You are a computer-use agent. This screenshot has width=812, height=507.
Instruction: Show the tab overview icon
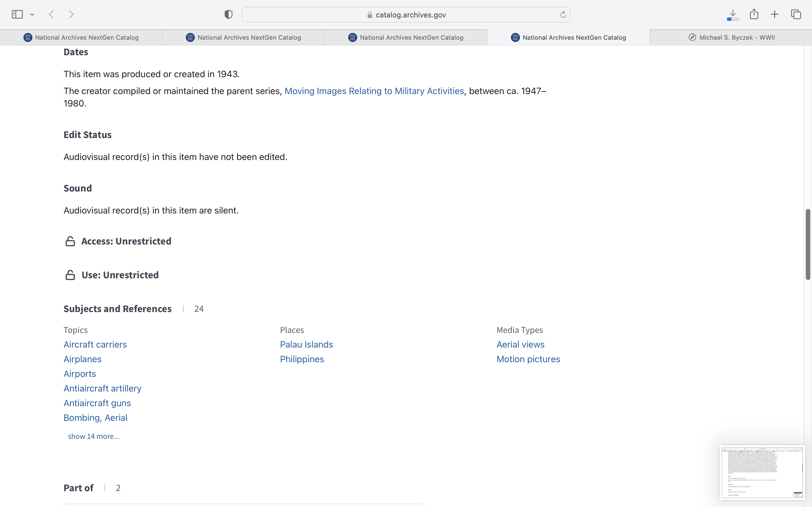click(796, 14)
